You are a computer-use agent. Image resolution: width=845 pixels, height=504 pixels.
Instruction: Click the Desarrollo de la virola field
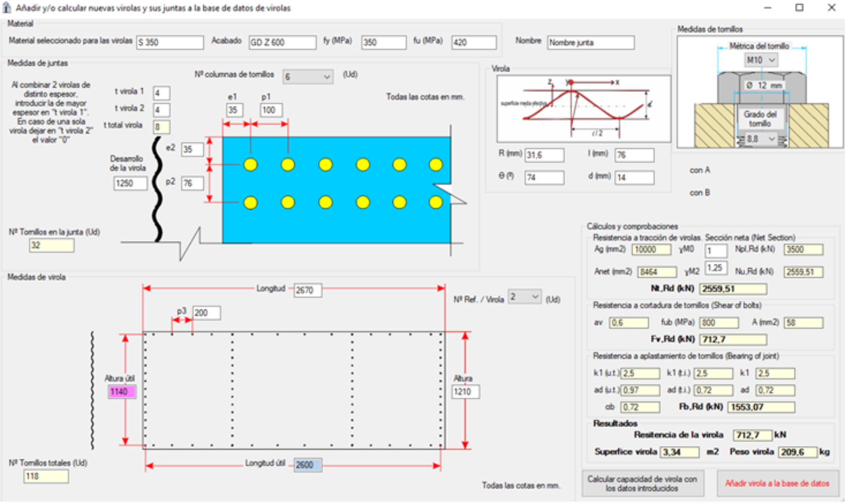[130, 183]
